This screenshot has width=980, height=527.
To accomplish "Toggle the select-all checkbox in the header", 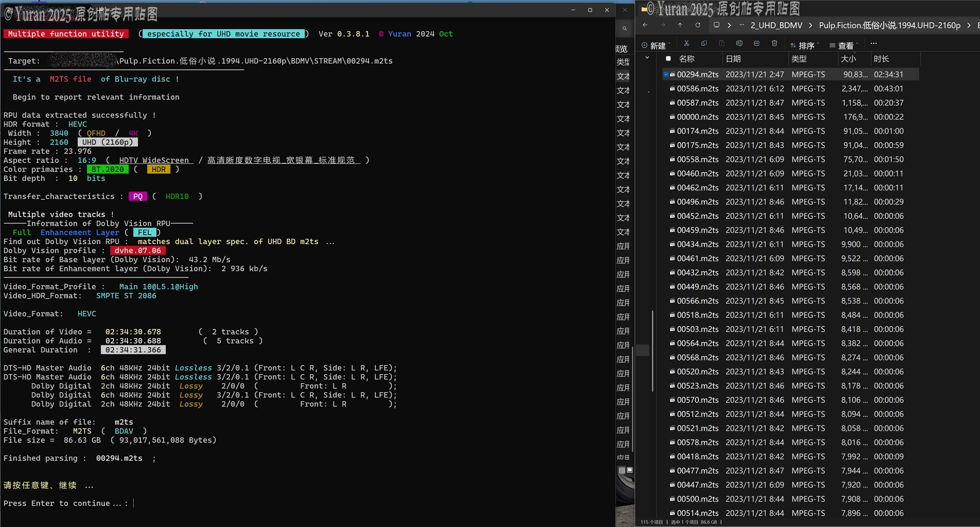I will [x=668, y=59].
